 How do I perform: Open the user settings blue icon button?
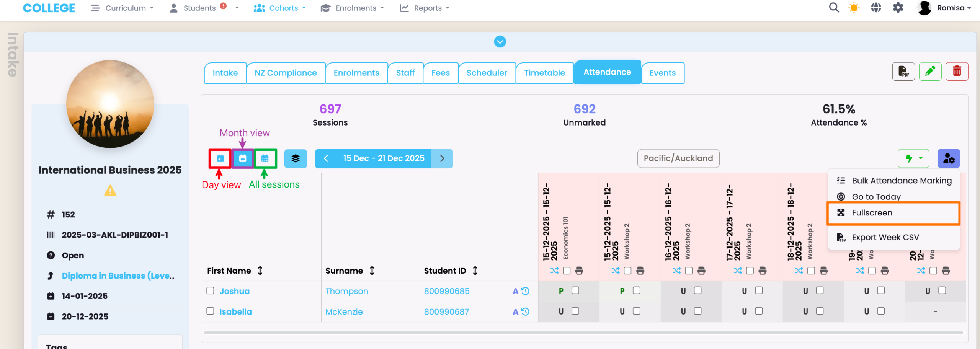[949, 158]
